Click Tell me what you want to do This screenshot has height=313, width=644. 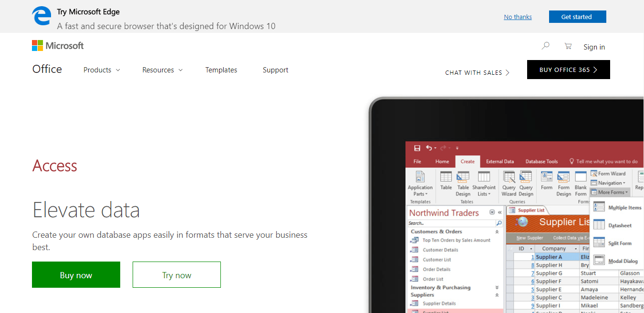pos(603,162)
